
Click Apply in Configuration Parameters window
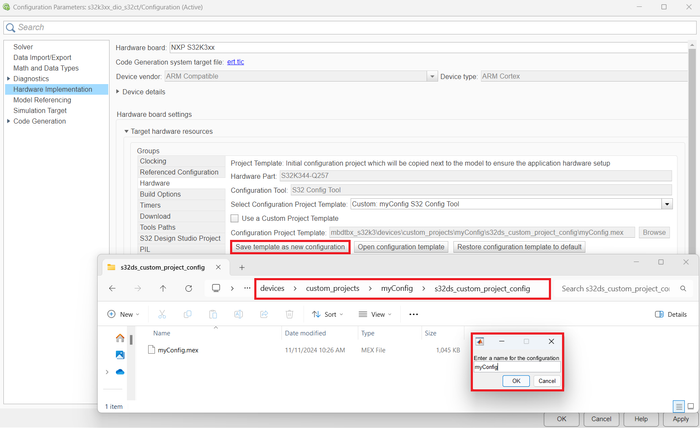coord(680,419)
